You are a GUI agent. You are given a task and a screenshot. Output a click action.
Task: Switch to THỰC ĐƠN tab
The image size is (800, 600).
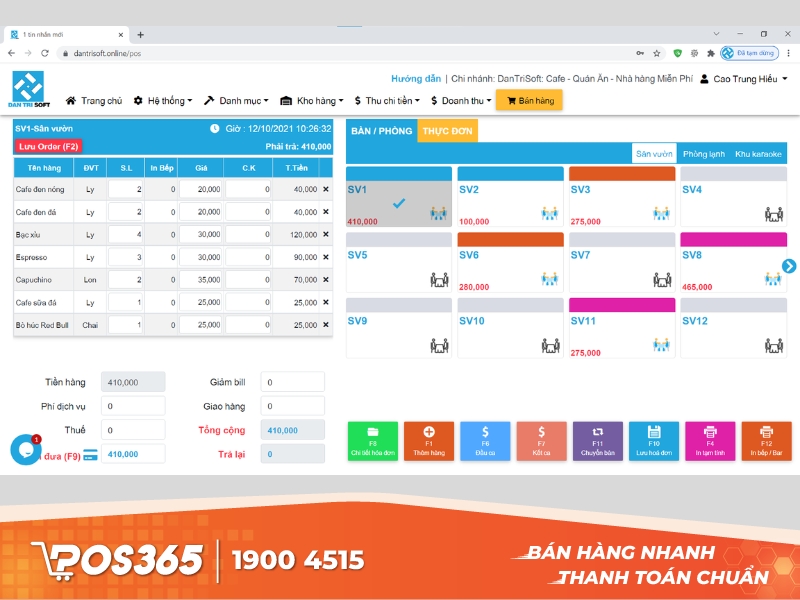[x=447, y=131]
